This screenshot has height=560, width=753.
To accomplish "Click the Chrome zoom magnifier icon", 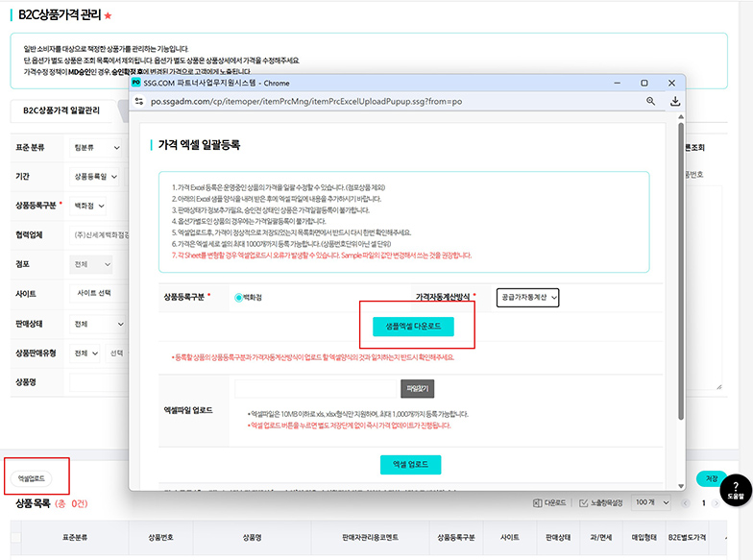I will click(x=650, y=101).
